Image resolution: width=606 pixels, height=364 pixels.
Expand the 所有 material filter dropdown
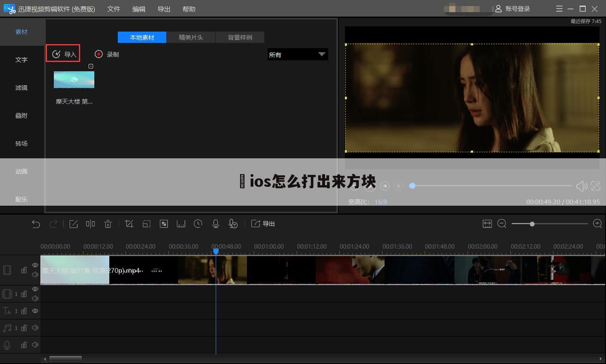coord(298,54)
